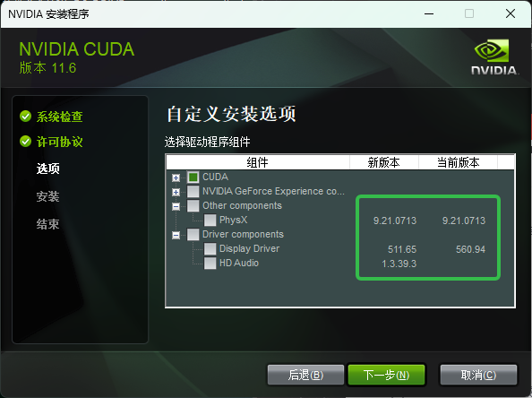Viewport: 532px width, 398px height.
Task: Cancel installation with 取消(C)
Action: [478, 375]
